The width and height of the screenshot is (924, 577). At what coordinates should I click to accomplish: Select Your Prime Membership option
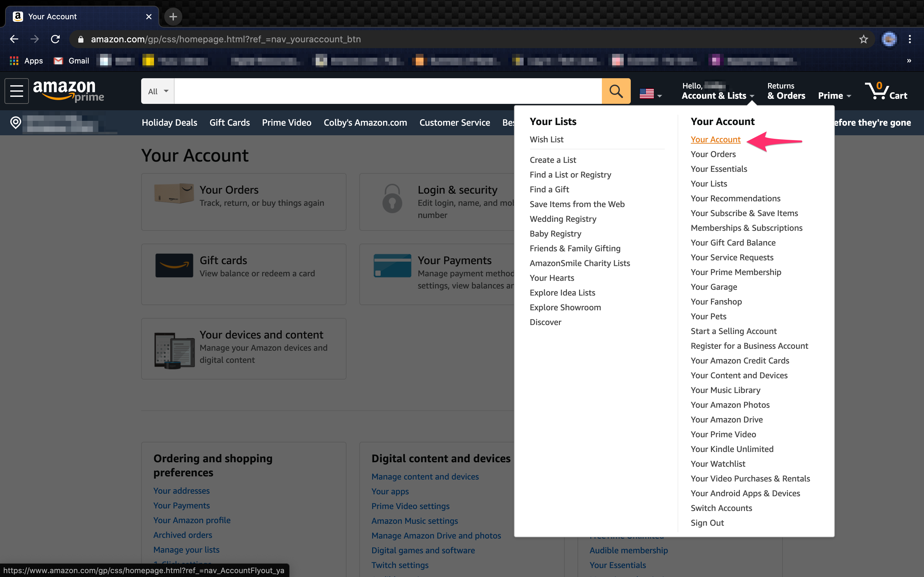(736, 272)
